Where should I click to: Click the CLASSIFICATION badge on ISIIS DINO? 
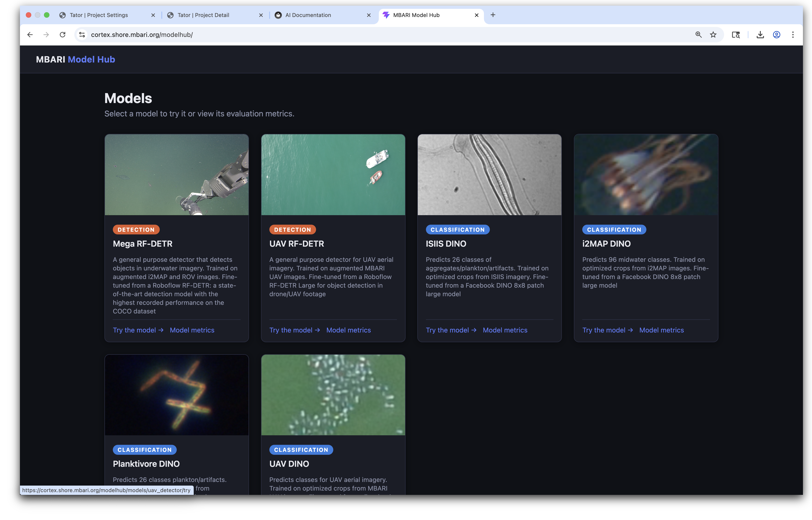click(457, 229)
